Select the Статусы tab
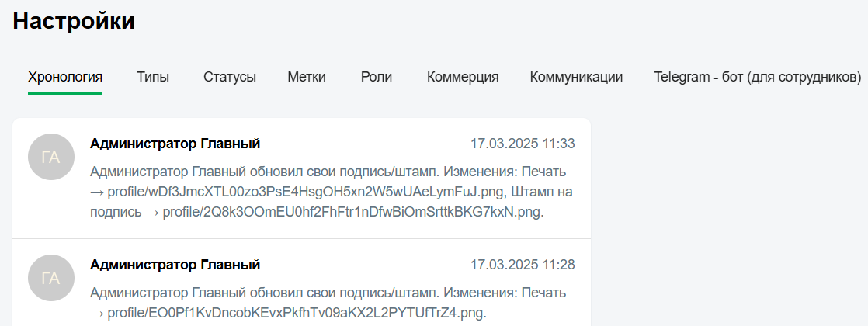 point(230,77)
